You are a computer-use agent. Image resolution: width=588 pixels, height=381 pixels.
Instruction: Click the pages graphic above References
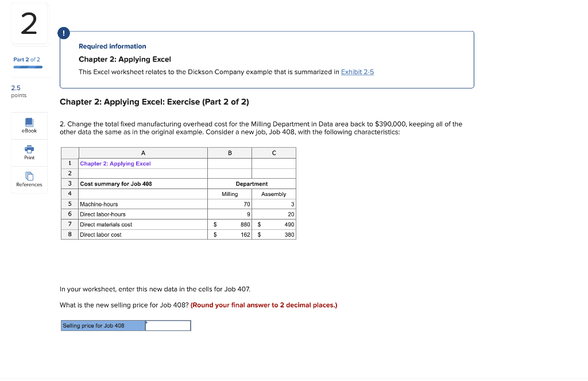[x=29, y=176]
